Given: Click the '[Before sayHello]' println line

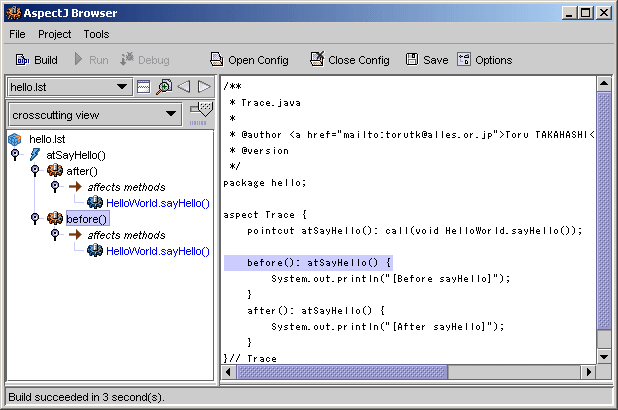Looking at the screenshot, I should coord(390,279).
